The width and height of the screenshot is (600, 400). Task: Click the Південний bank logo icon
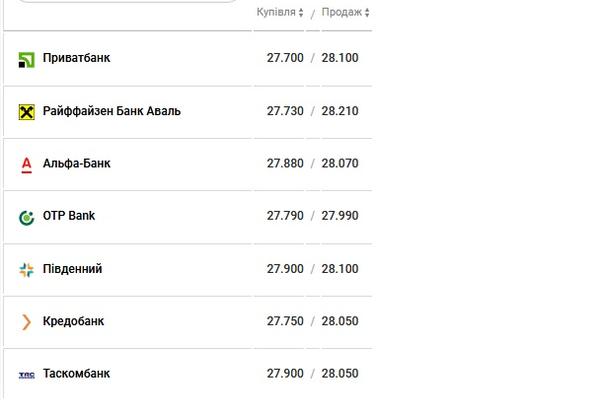pyautogui.click(x=26, y=270)
